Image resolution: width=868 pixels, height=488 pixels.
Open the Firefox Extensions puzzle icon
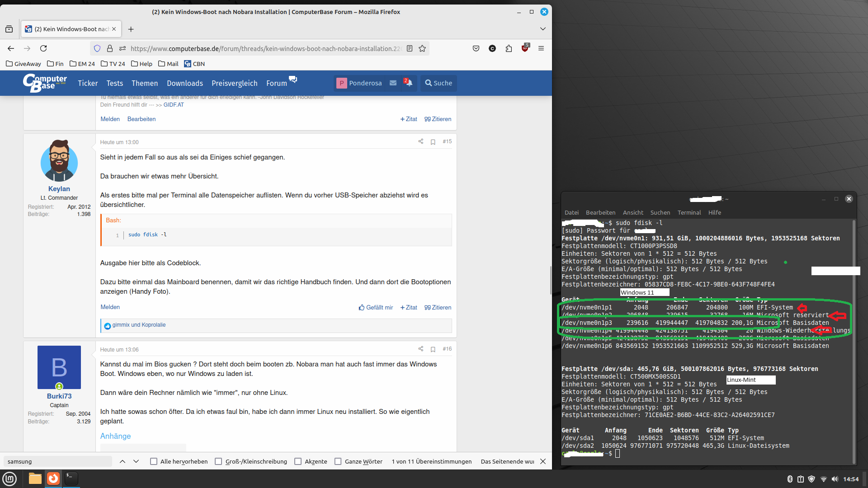pyautogui.click(x=509, y=48)
